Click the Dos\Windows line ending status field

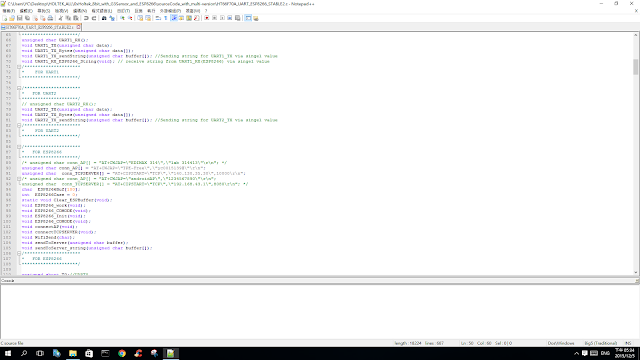coord(561,343)
